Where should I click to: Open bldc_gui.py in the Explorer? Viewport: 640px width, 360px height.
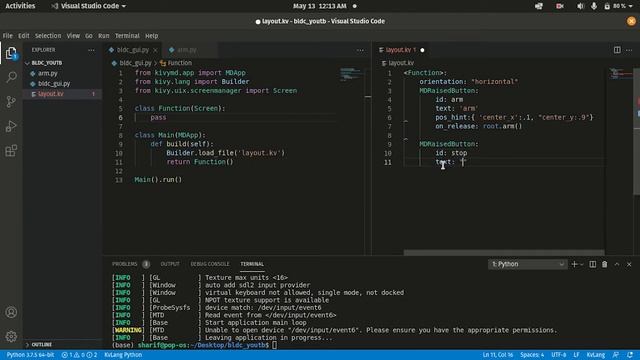54,84
